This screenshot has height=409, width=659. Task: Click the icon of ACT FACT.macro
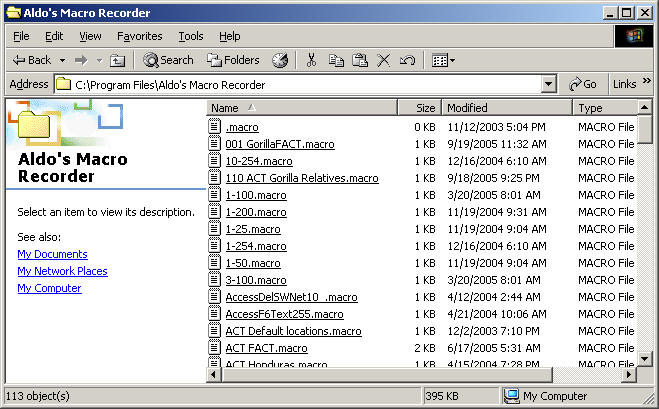tap(214, 348)
